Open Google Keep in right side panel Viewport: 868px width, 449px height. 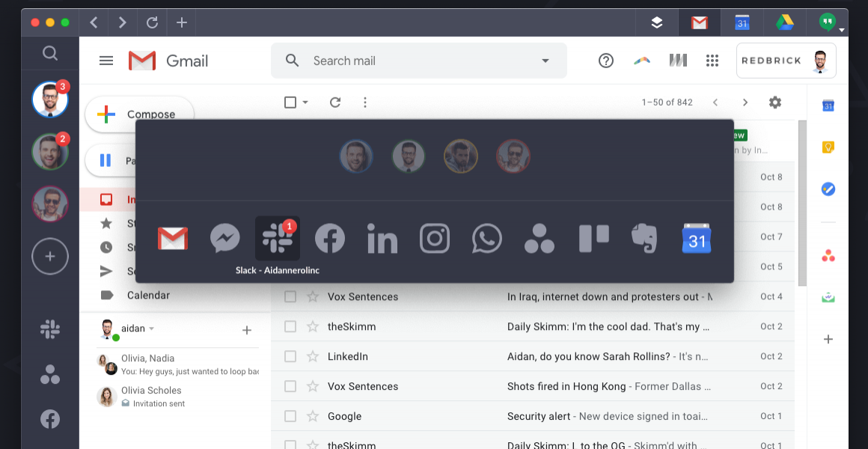828,147
